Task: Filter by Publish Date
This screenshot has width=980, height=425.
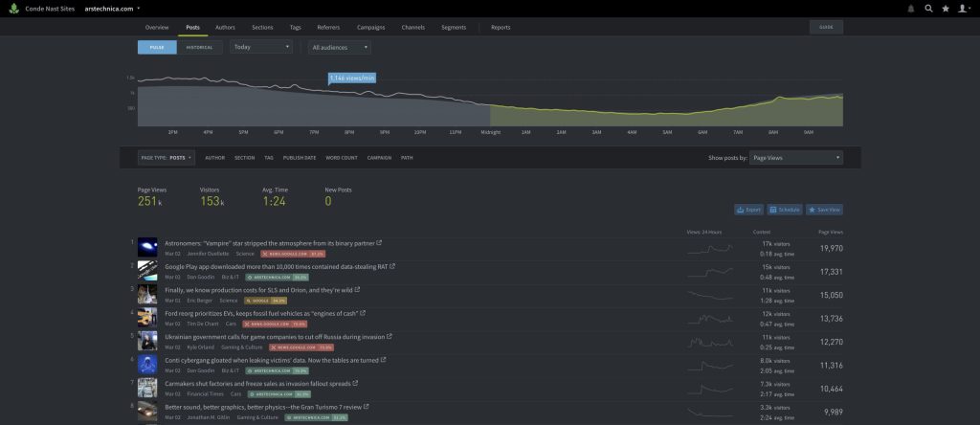Action: (x=300, y=158)
